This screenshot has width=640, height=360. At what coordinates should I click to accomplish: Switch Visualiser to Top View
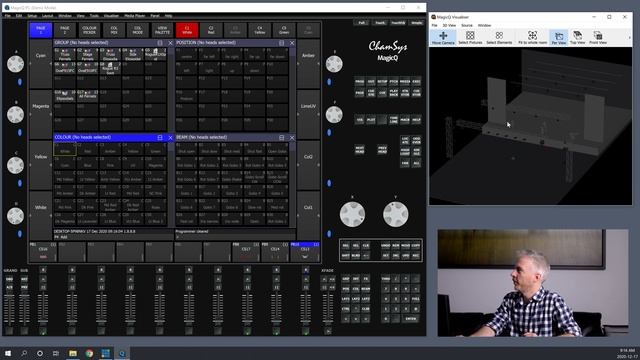coord(577,38)
